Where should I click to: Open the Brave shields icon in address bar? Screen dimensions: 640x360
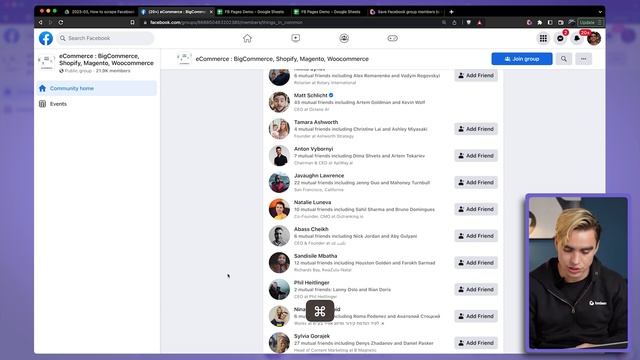pyautogui.click(x=469, y=22)
